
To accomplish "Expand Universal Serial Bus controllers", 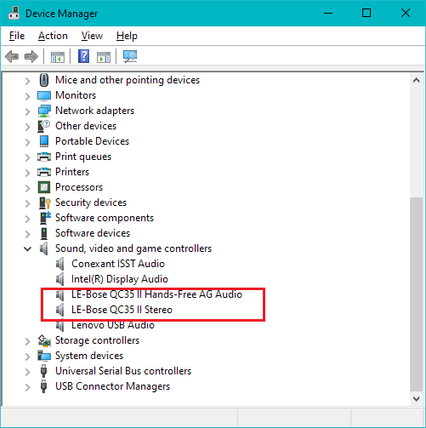I will (x=28, y=371).
